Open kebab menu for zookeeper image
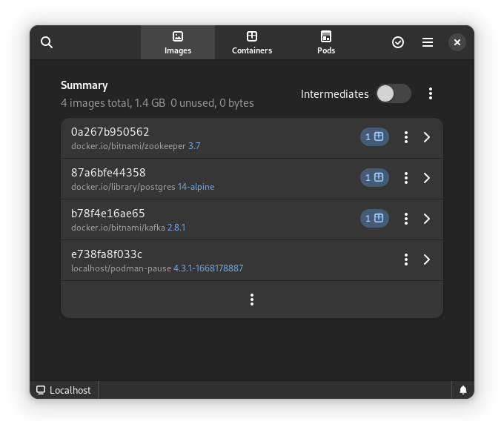The image size is (504, 433). (x=405, y=137)
